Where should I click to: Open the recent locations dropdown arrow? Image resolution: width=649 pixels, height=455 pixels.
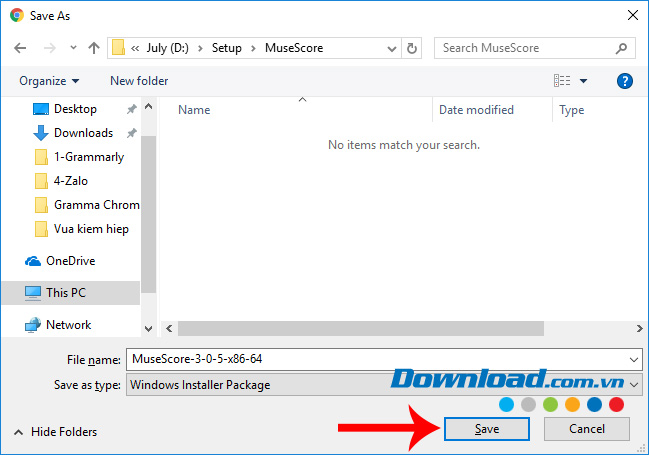tap(73, 48)
